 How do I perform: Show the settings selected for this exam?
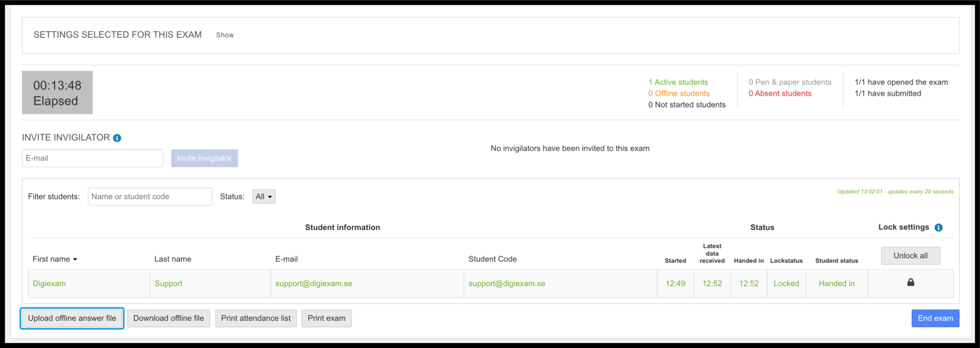coord(225,35)
